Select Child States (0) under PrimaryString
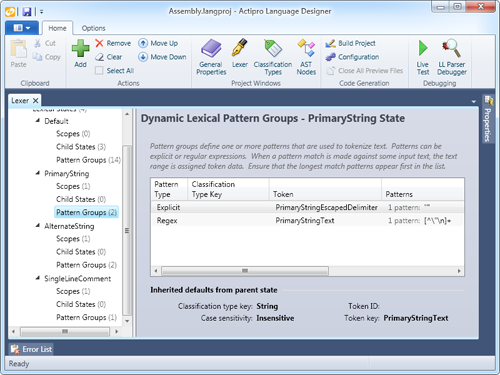500x375 pixels. point(81,199)
